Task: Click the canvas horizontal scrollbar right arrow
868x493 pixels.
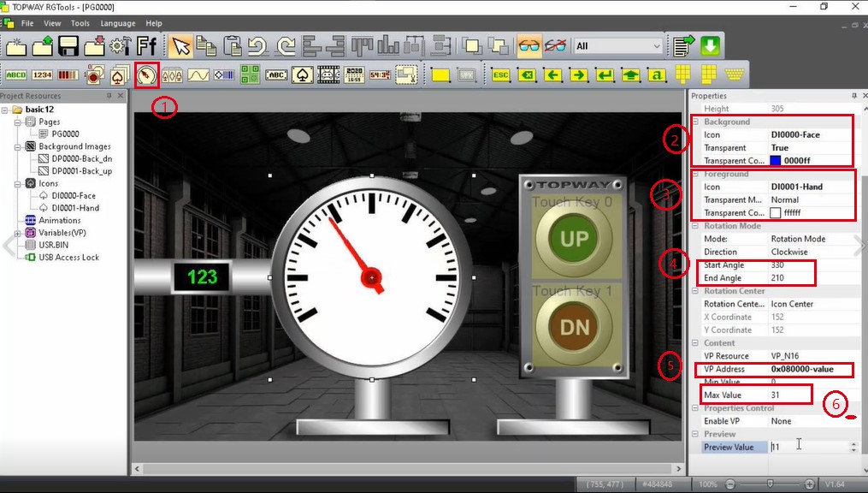Action: 678,469
